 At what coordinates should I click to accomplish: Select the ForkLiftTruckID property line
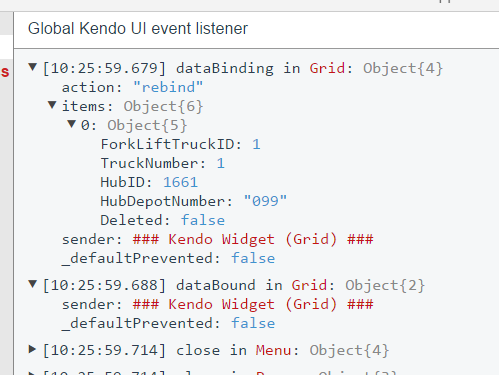(x=180, y=144)
